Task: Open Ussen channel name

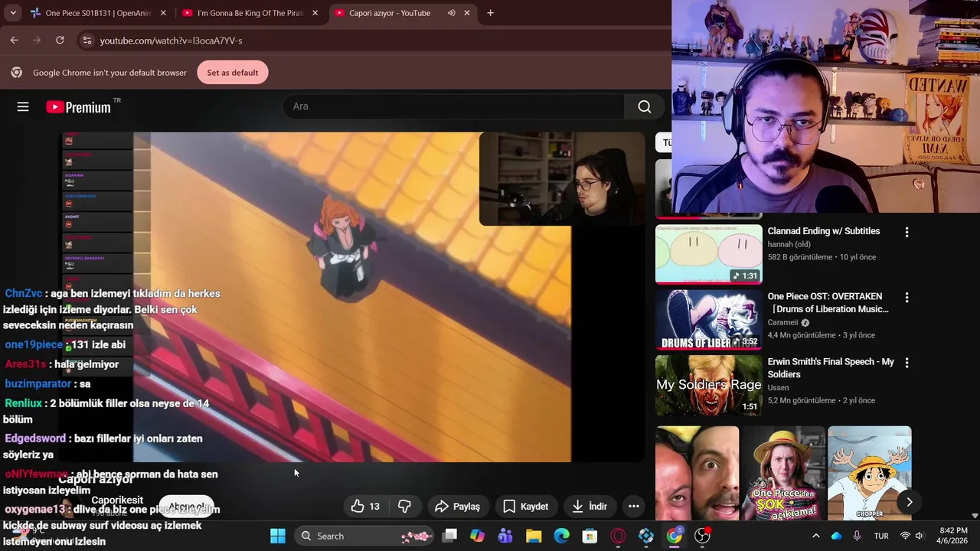Action: 778,387
